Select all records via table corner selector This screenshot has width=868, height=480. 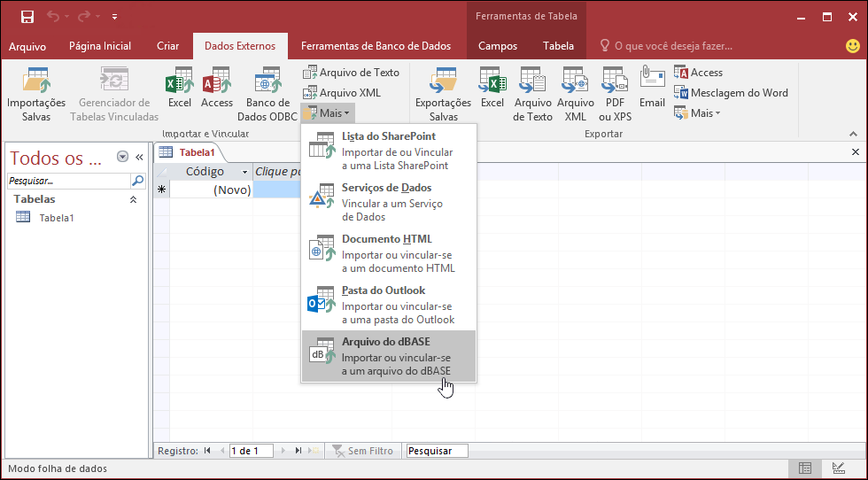[x=161, y=172]
